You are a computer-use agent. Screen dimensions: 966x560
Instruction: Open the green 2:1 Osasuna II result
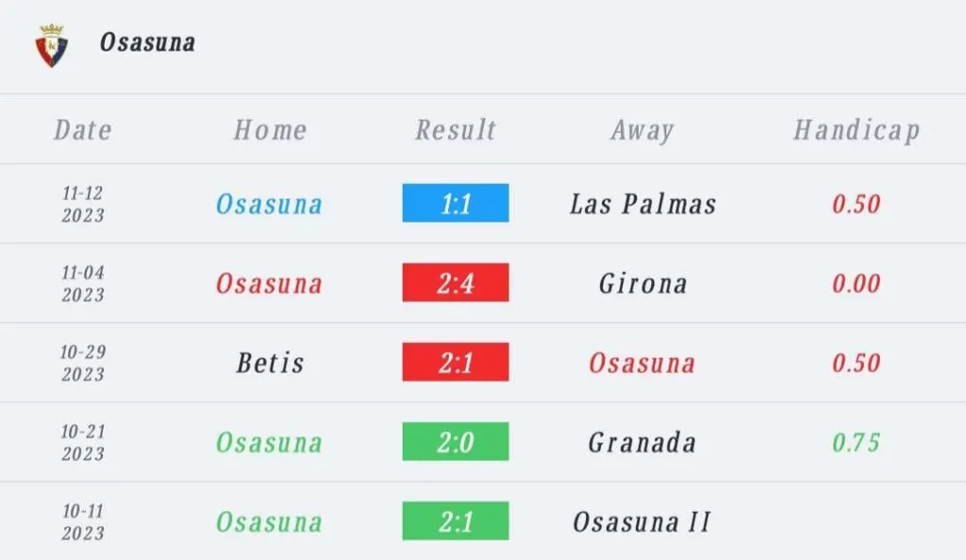coord(456,520)
